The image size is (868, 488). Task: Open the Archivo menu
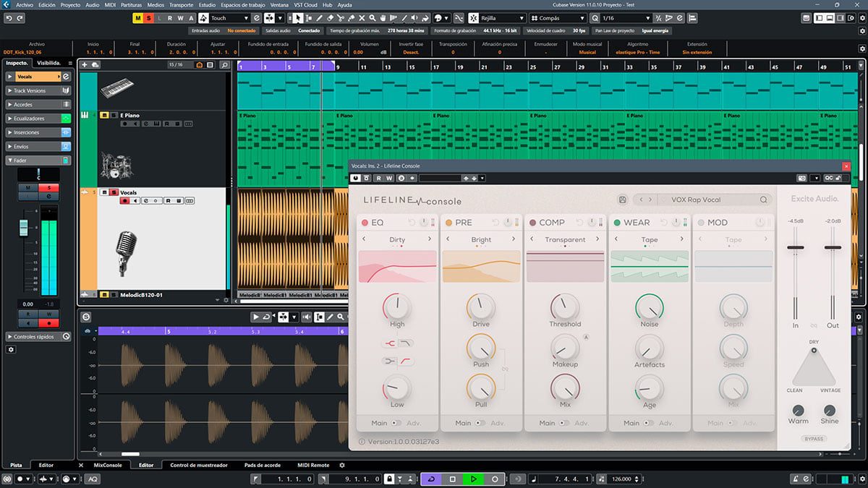(24, 4)
